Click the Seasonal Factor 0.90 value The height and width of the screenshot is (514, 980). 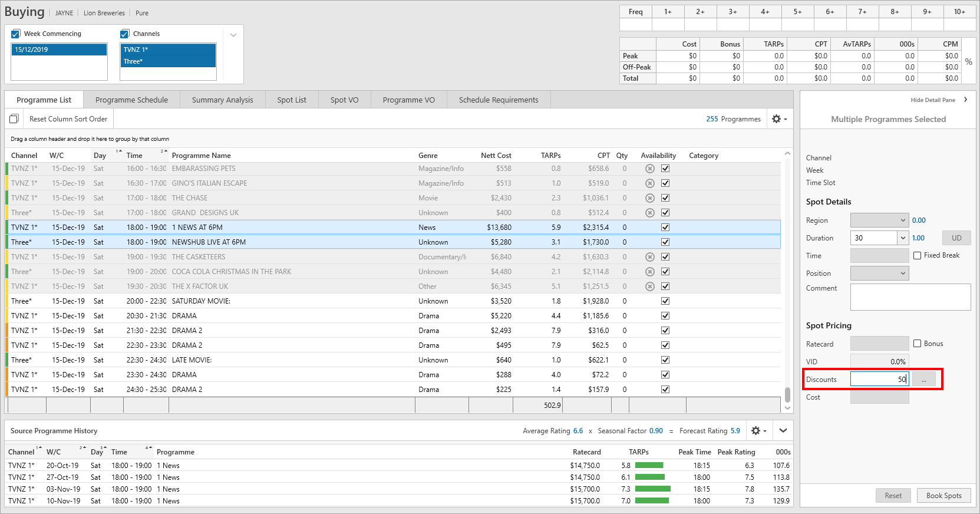tap(656, 431)
